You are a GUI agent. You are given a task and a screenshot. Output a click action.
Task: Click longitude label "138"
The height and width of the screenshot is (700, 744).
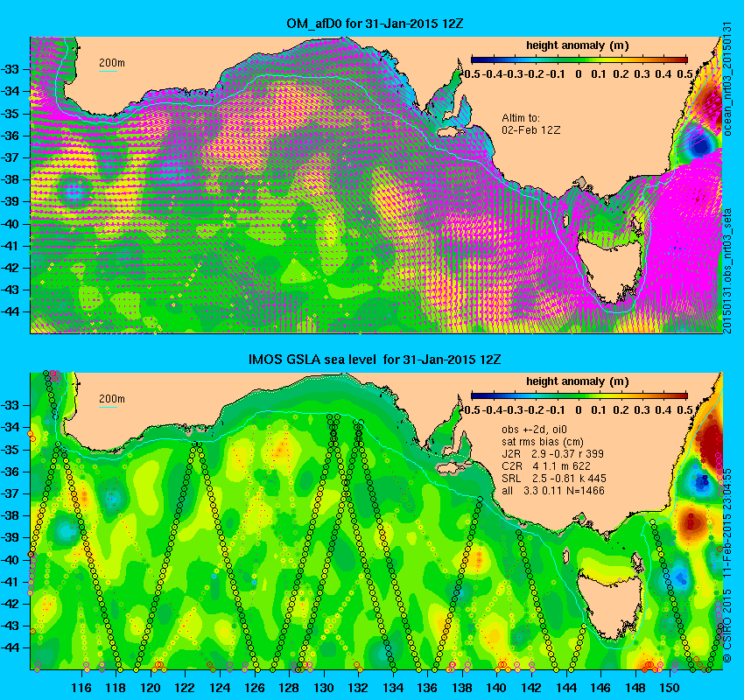(462, 688)
